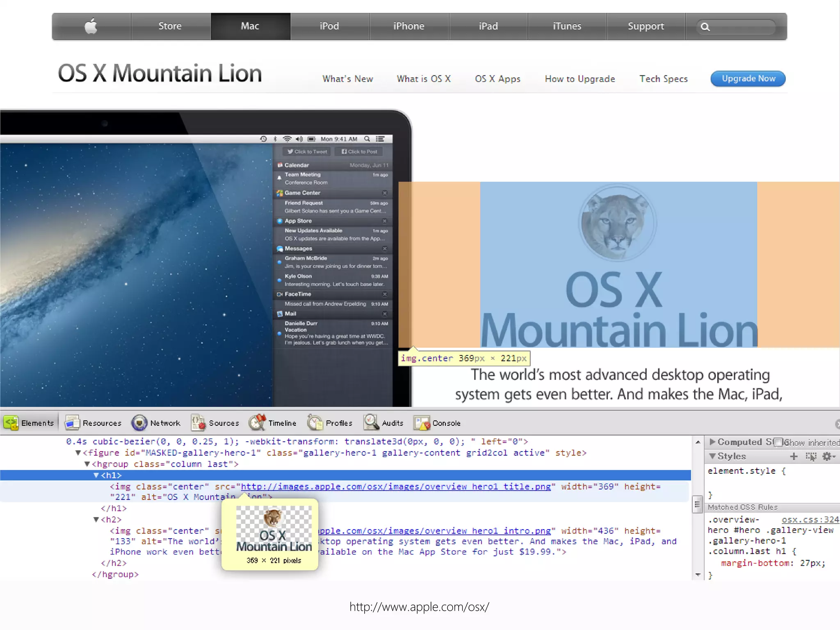The image size is (840, 630).
Task: Open the Support tab in navigation
Action: (646, 26)
